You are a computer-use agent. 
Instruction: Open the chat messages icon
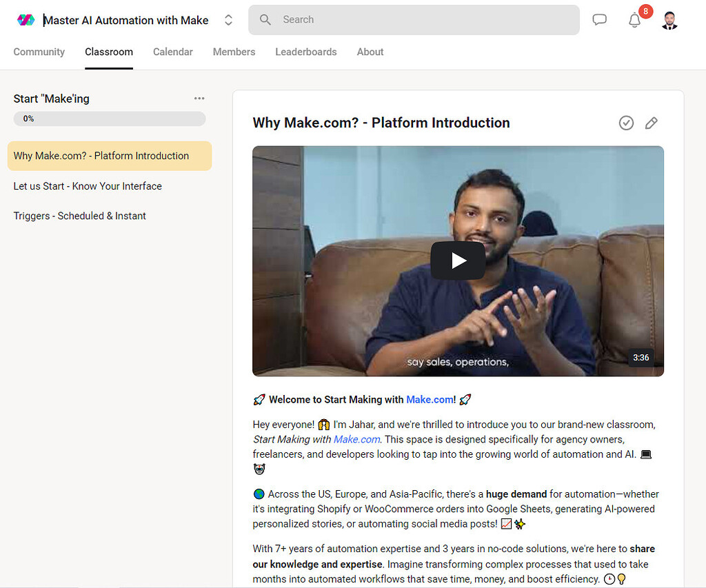pos(600,20)
